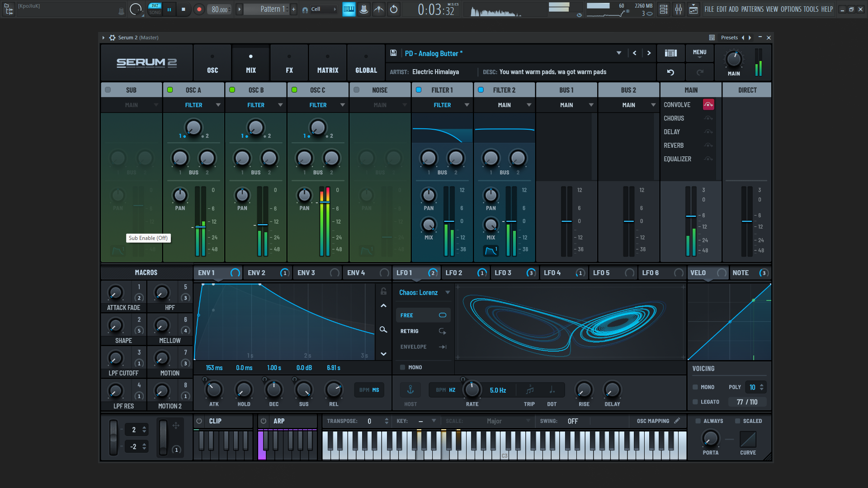Open the preset browser list icon

(670, 53)
